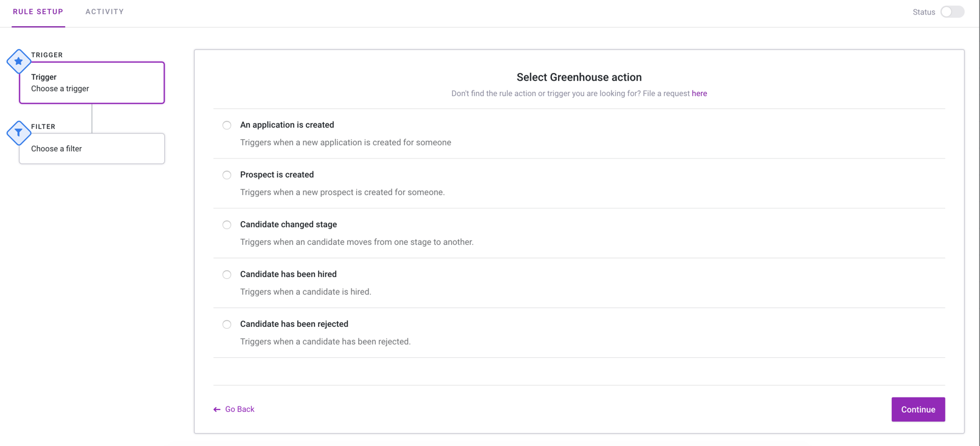Open the Activity tab

coord(105,12)
